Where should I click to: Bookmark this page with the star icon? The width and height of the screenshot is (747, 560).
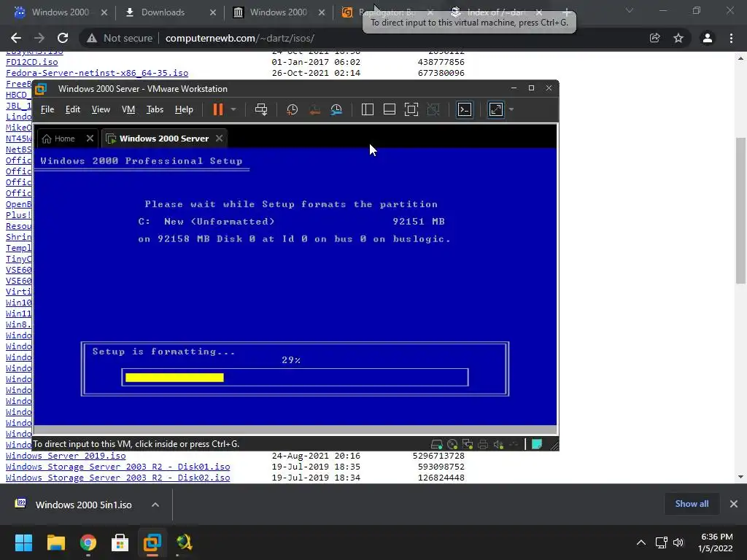(678, 38)
